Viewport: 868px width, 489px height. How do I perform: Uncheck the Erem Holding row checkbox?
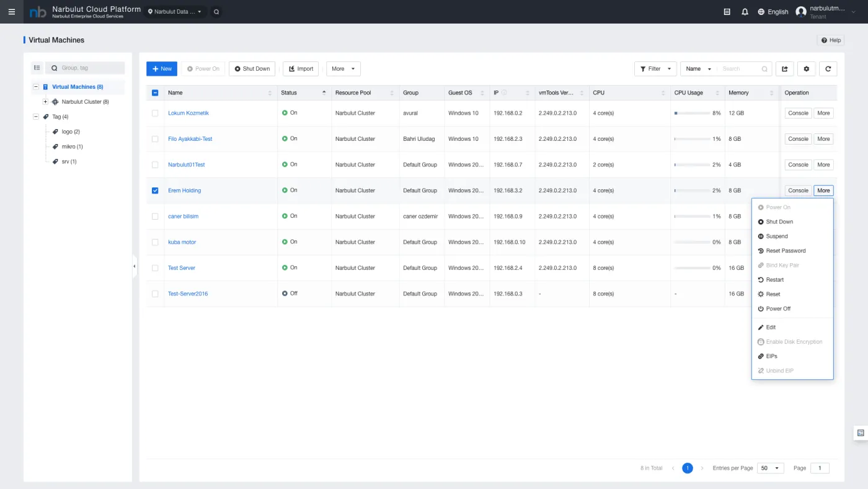pyautogui.click(x=155, y=191)
